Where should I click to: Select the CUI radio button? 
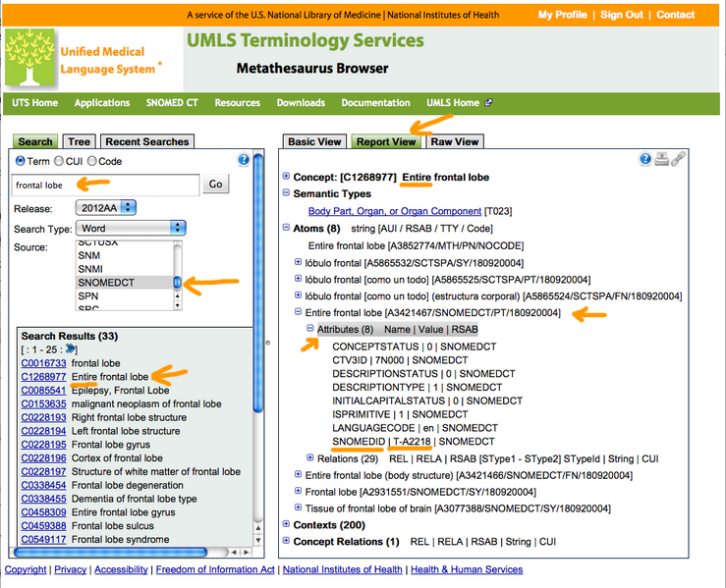point(59,161)
